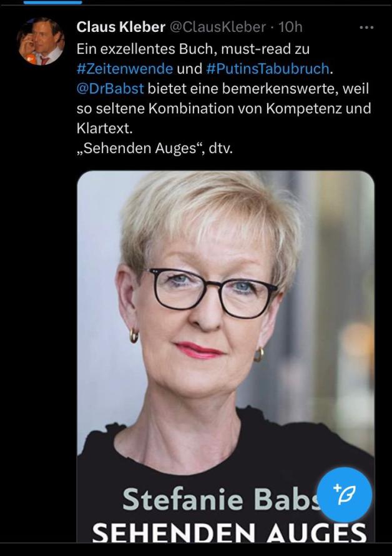Open the @ClausKleber handle

(x=218, y=27)
